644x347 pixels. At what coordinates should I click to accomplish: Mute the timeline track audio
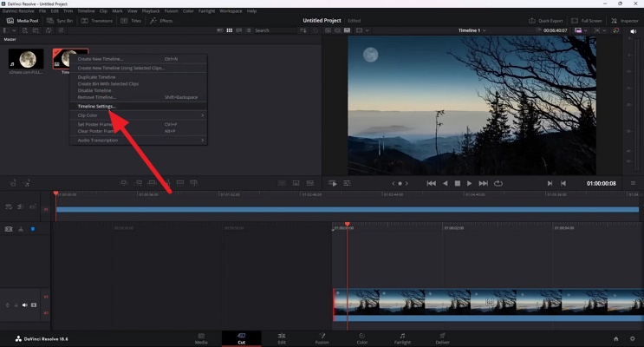[24, 305]
